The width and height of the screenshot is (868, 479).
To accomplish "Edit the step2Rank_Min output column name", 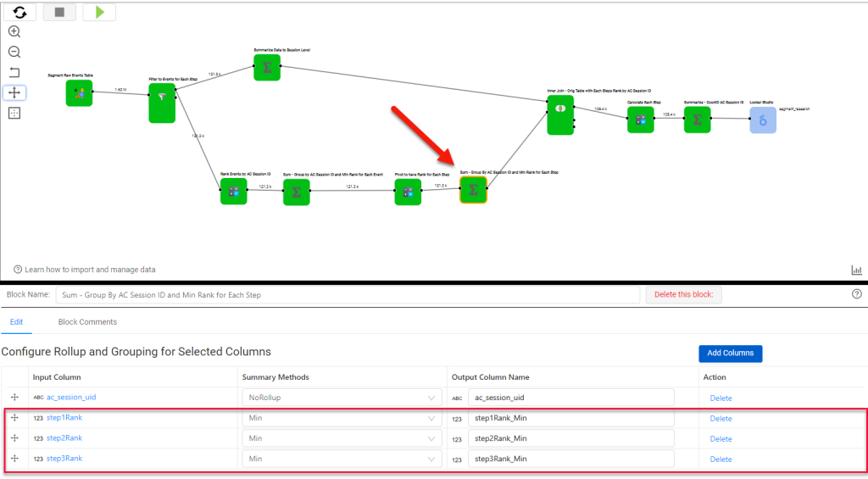I will point(570,438).
